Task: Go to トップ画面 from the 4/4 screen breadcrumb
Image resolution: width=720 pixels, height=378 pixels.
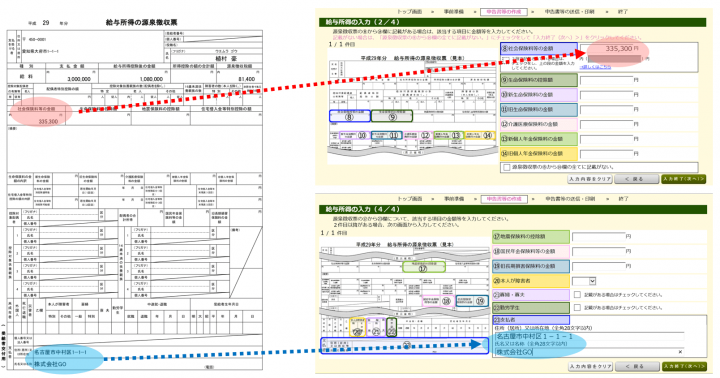Action: coord(410,199)
